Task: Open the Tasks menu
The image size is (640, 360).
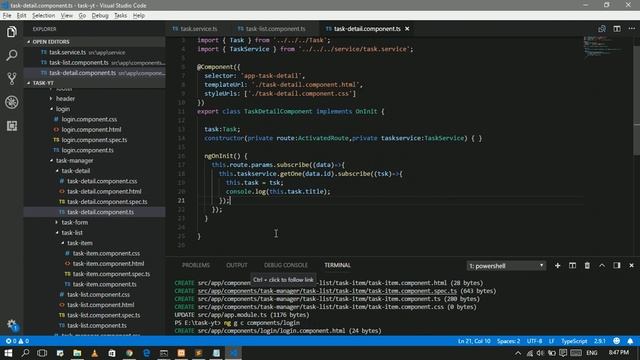Action: (x=120, y=16)
